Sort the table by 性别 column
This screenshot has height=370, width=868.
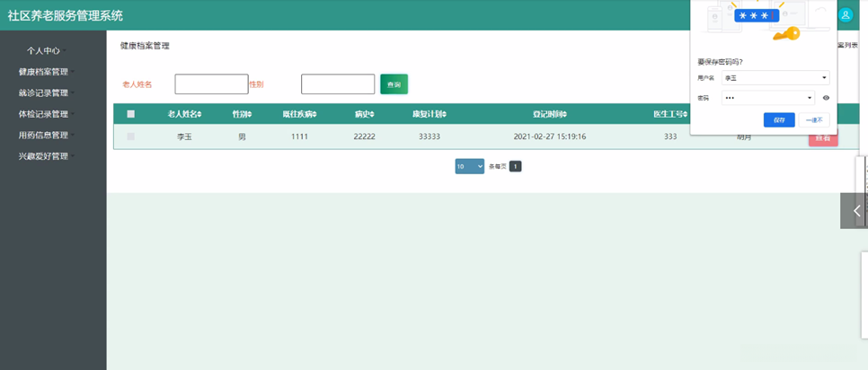(x=242, y=114)
